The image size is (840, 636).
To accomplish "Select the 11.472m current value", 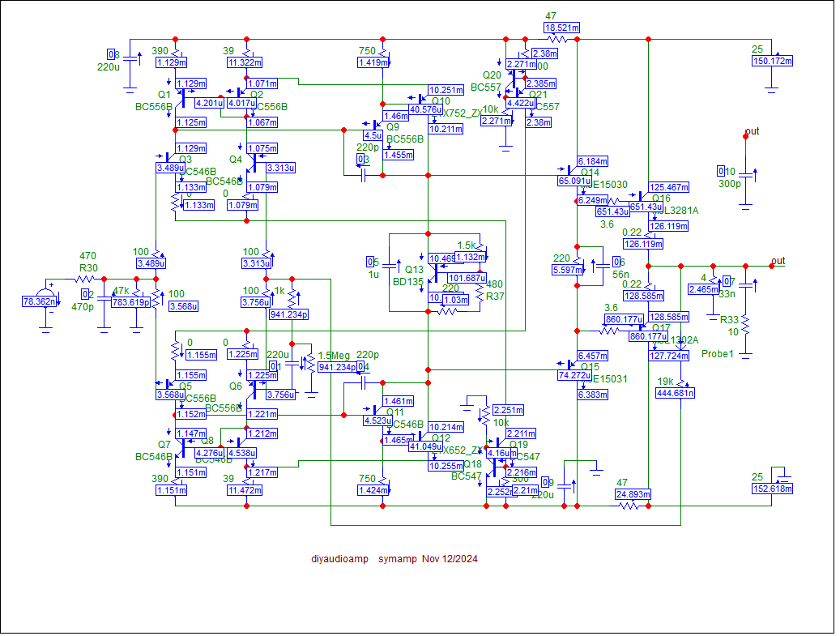I will click(245, 490).
